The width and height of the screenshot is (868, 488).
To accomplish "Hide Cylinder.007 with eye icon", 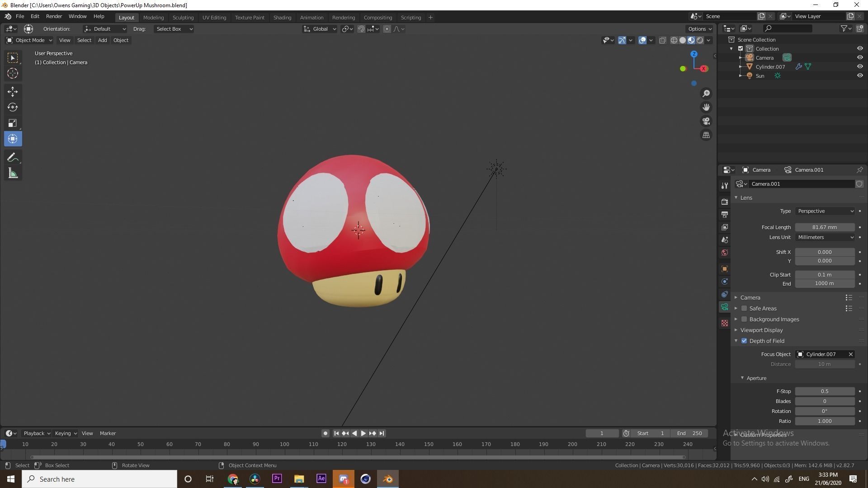I will pos(860,66).
